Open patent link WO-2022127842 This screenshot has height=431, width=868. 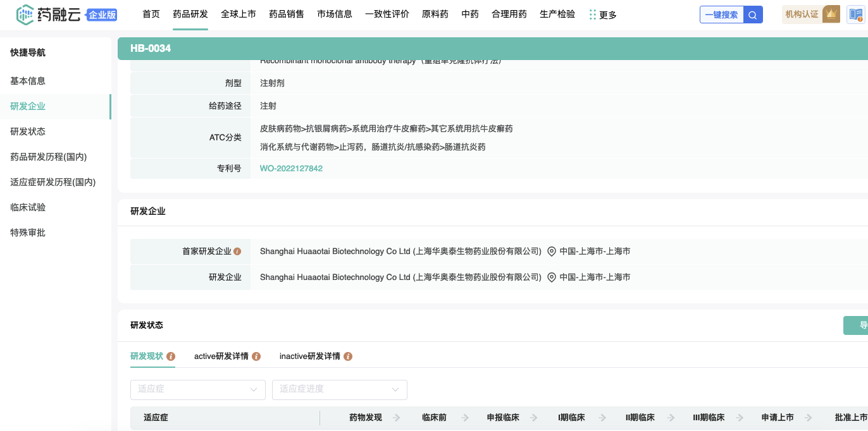point(291,169)
